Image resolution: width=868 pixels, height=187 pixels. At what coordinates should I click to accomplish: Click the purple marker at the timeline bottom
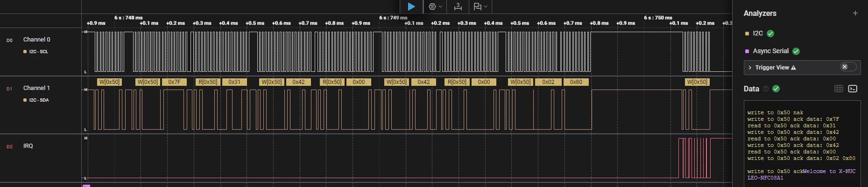pos(86,186)
